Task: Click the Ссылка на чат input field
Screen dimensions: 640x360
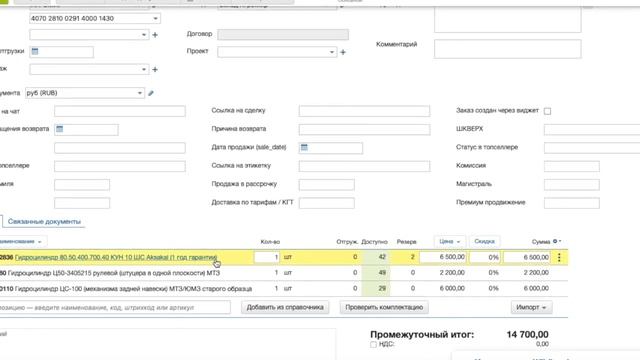Action: 120,111
